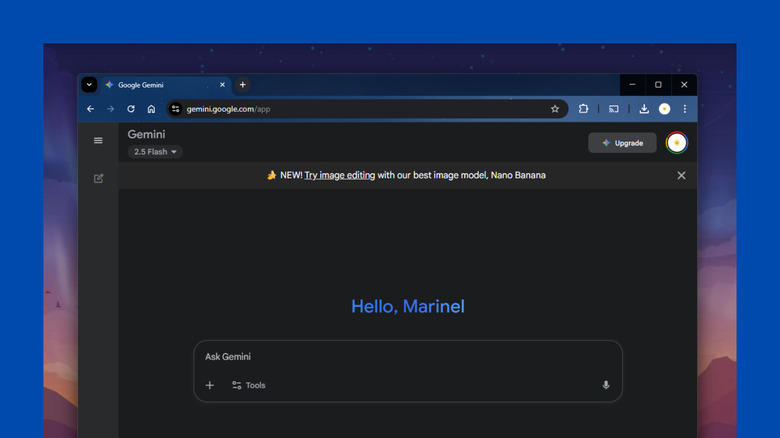This screenshot has width=780, height=438.
Task: Click the Upgrade button
Action: (x=622, y=143)
